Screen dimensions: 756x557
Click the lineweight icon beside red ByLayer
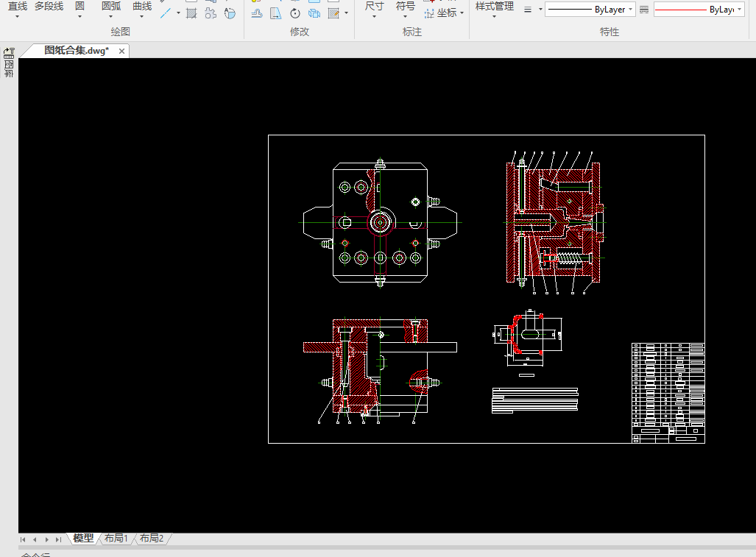pyautogui.click(x=644, y=10)
